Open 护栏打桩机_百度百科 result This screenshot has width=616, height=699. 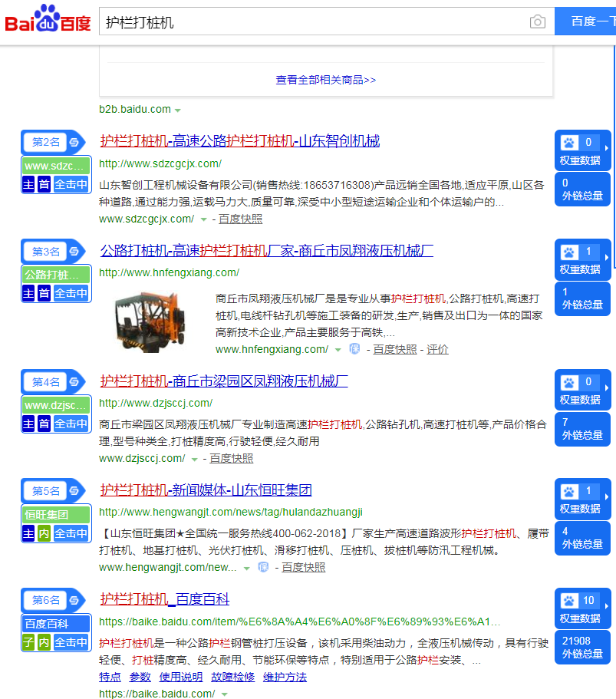coord(164,598)
